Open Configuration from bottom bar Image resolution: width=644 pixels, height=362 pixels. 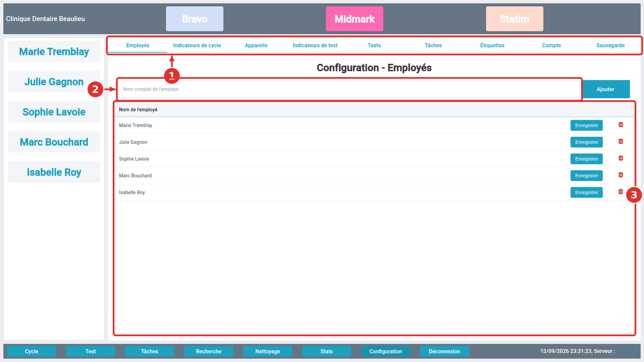point(386,351)
